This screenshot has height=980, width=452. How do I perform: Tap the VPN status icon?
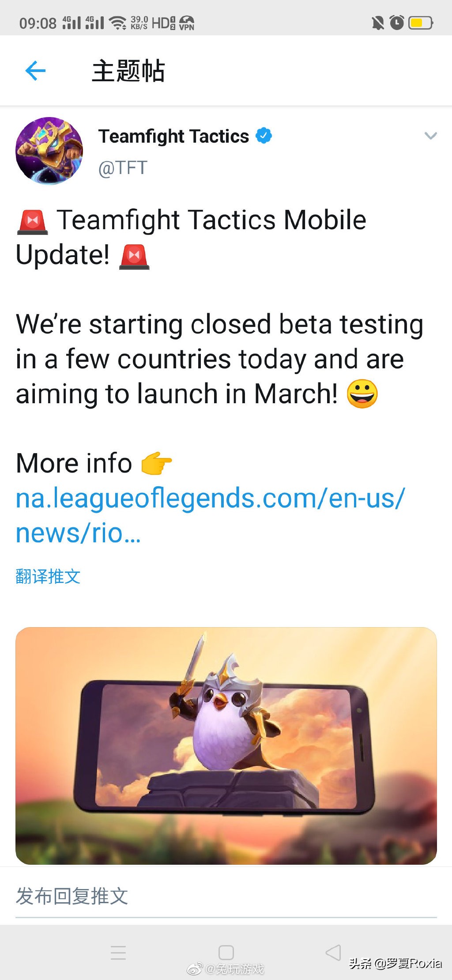pyautogui.click(x=187, y=23)
